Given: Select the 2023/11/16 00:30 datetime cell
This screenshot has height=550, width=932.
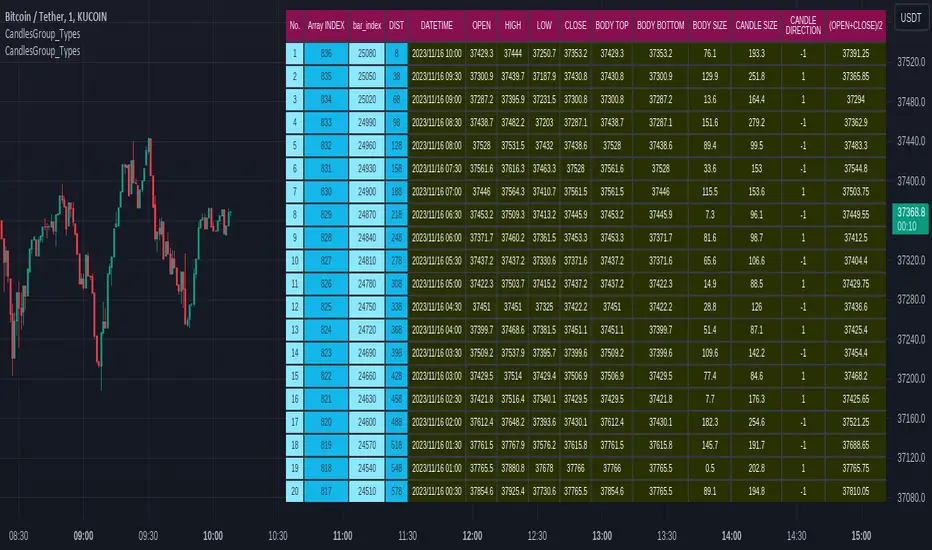Looking at the screenshot, I should (437, 491).
